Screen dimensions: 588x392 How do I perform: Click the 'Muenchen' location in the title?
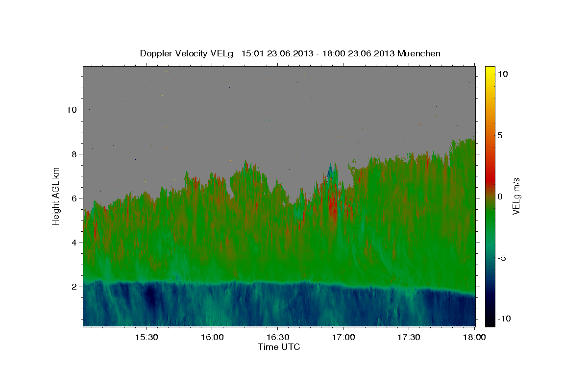tap(419, 53)
